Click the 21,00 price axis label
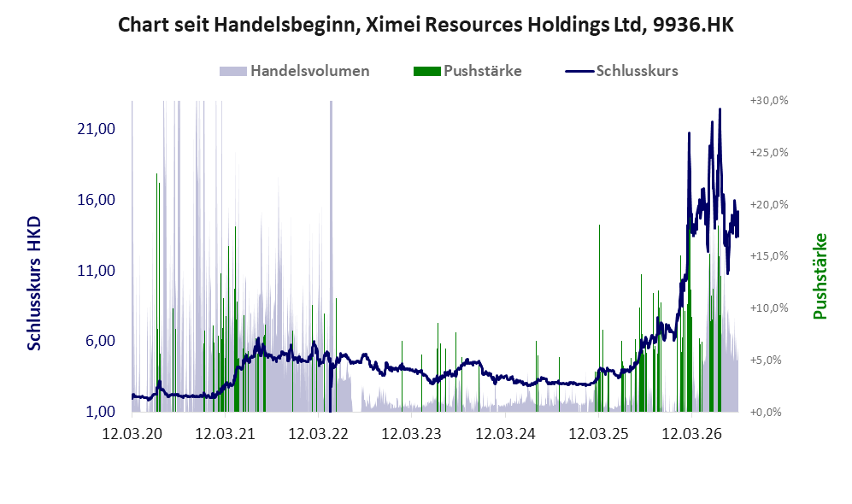This screenshot has height=504, width=852. coord(97,129)
